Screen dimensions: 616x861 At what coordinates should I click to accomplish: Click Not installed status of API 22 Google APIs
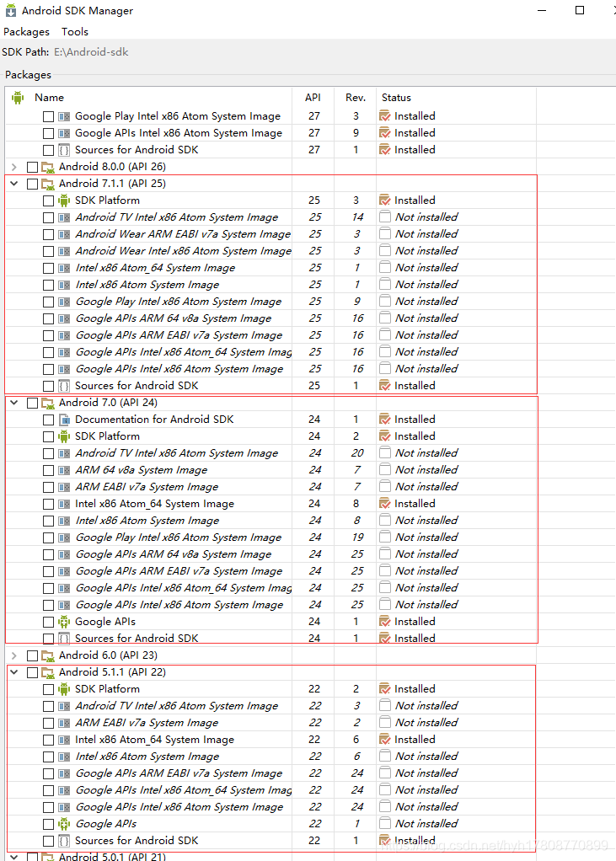(x=426, y=824)
